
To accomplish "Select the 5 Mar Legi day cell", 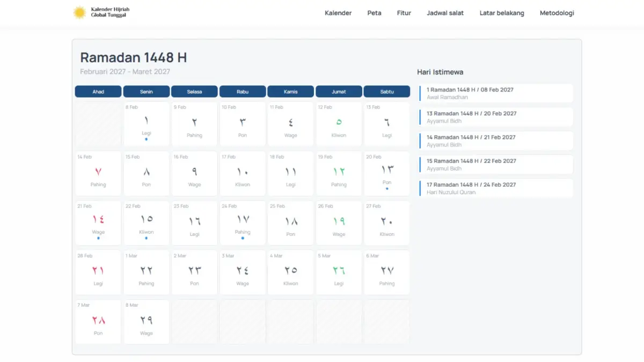I will (339, 272).
